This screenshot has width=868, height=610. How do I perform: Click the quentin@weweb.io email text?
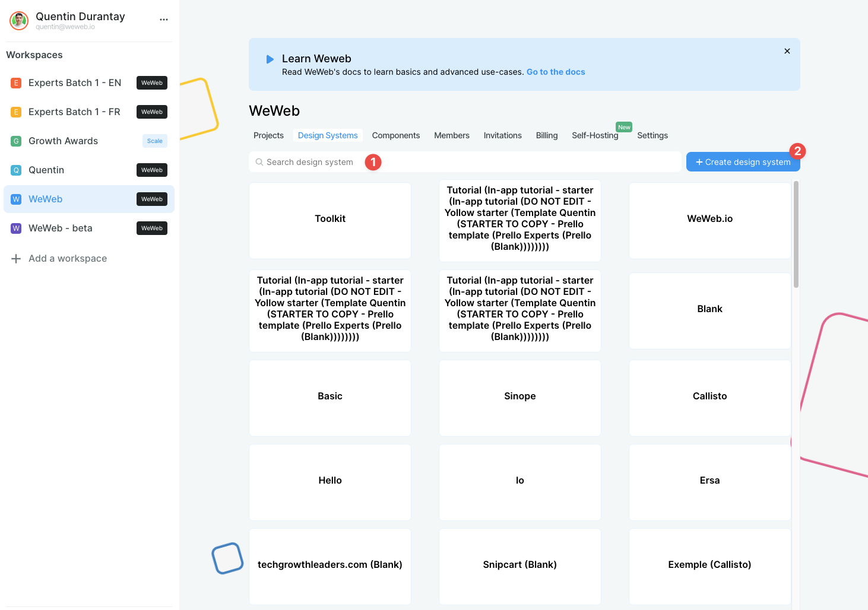[x=65, y=27]
